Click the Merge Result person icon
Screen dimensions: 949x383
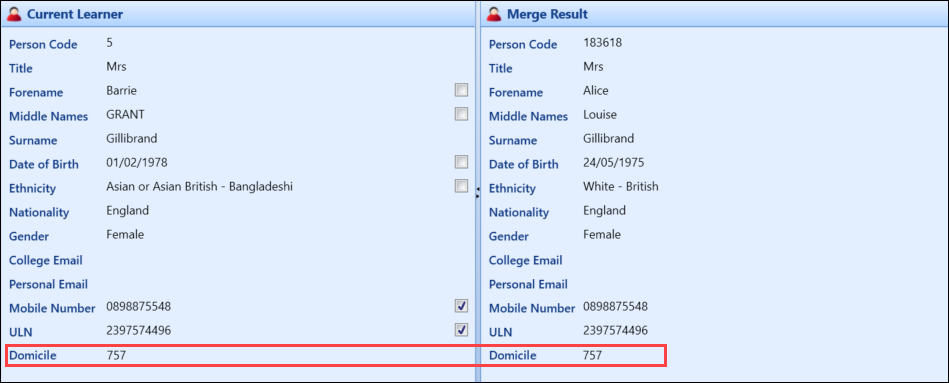494,15
